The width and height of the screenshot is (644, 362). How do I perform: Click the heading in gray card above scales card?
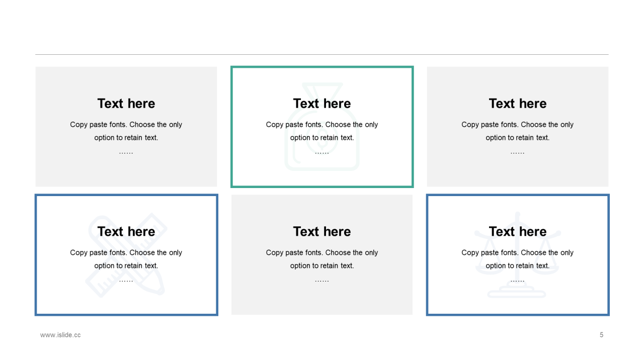[517, 104]
